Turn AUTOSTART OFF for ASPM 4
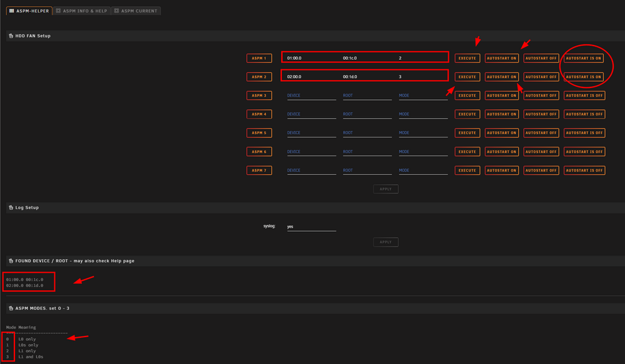The image size is (625, 364). click(x=541, y=114)
